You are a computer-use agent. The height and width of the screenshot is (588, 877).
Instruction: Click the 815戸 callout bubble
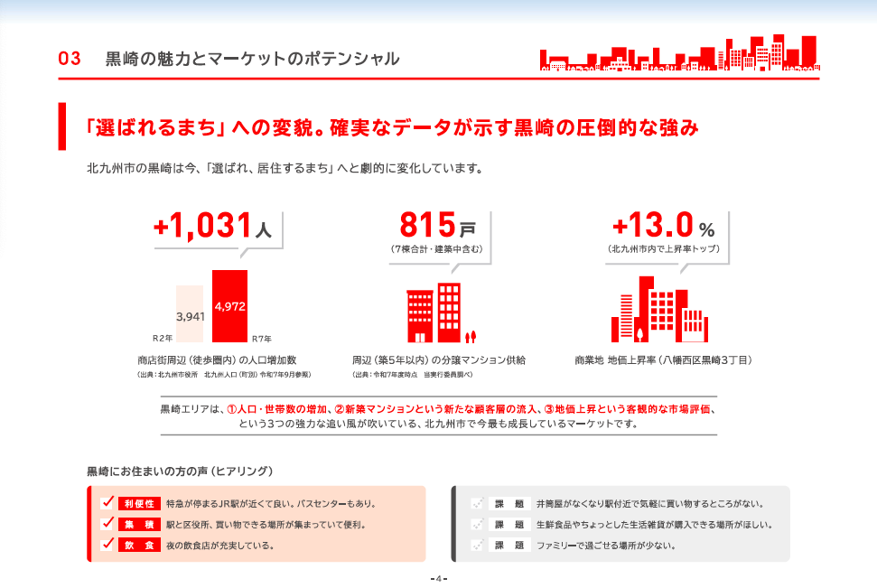439,233
